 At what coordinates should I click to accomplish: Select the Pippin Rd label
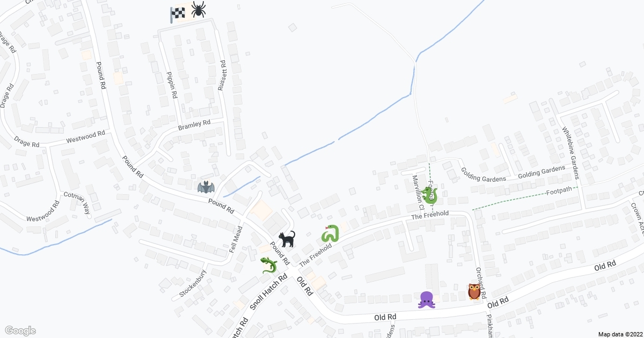pyautogui.click(x=172, y=85)
